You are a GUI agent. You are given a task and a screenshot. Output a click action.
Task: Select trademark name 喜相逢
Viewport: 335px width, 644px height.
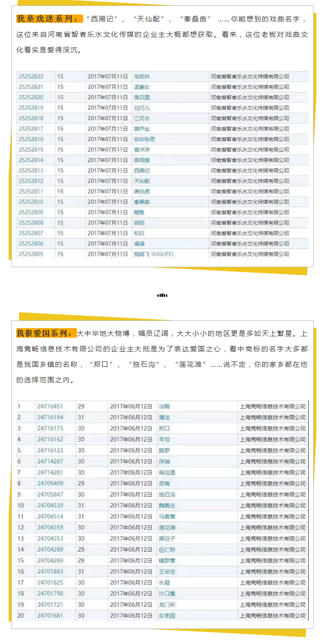pyautogui.click(x=141, y=160)
